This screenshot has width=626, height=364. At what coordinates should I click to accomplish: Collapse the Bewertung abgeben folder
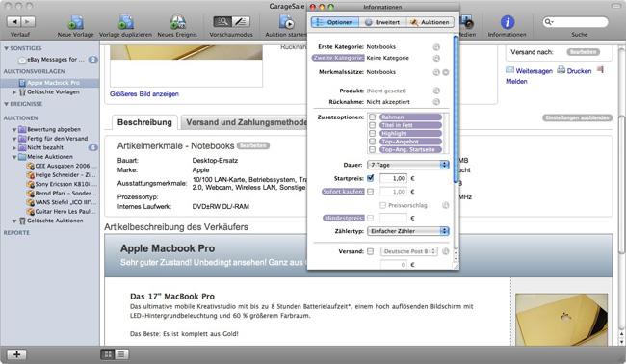coord(14,130)
